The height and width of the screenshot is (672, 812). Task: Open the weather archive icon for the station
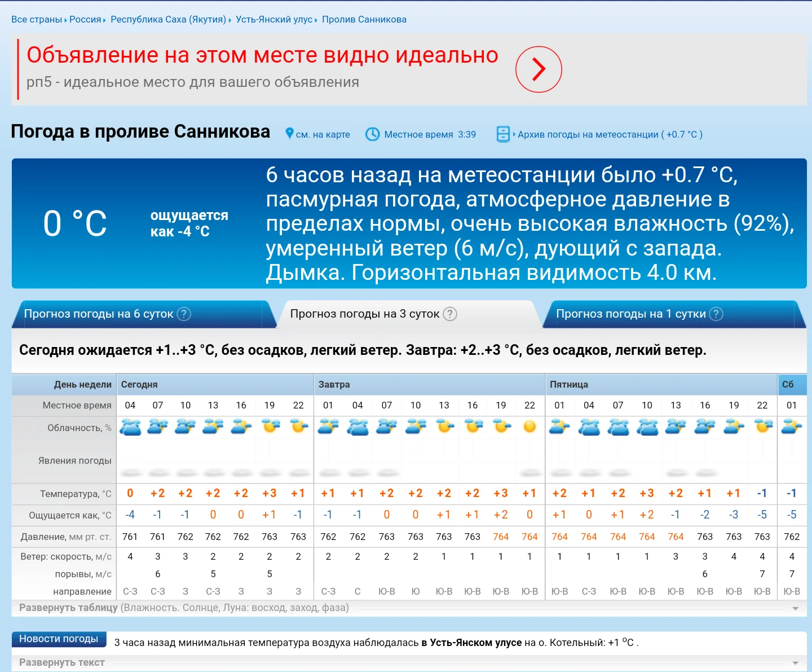pos(504,134)
